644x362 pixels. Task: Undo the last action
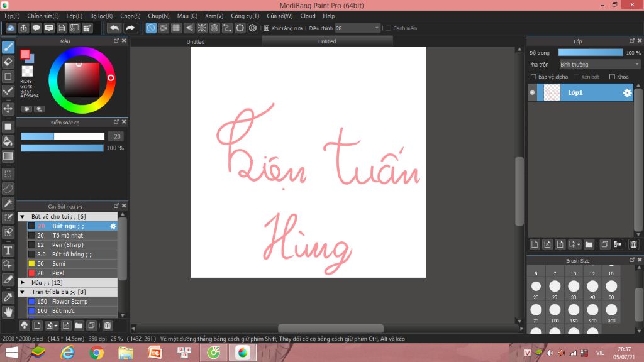point(114,28)
